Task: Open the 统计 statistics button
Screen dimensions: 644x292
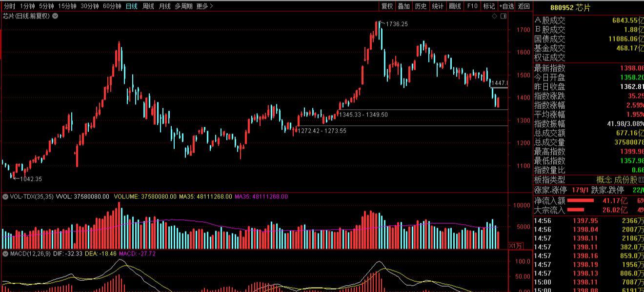Action: pyautogui.click(x=438, y=6)
